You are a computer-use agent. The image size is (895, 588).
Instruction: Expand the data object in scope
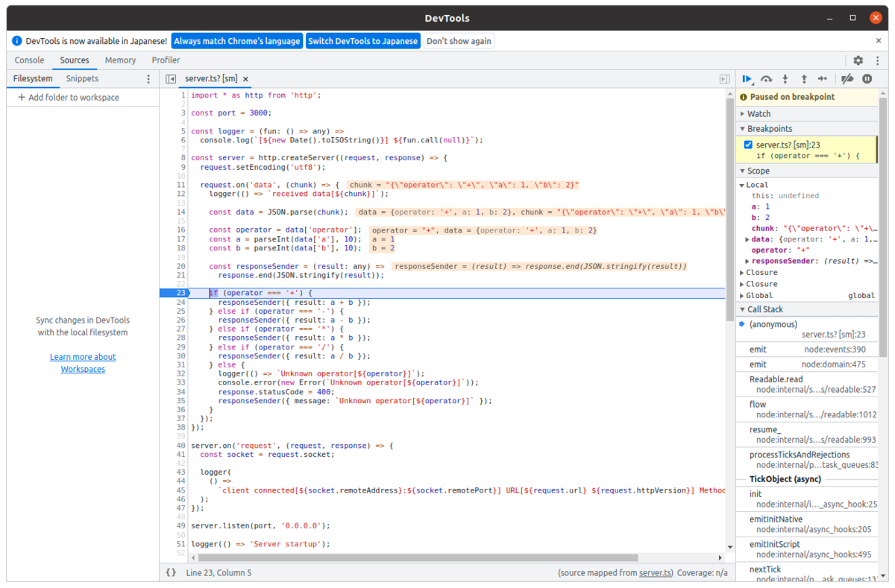tap(747, 239)
